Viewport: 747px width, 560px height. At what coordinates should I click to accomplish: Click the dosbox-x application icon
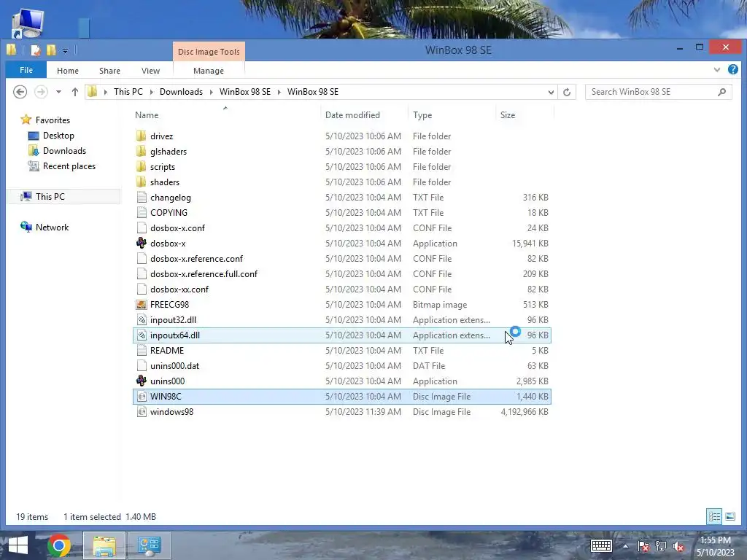142,244
